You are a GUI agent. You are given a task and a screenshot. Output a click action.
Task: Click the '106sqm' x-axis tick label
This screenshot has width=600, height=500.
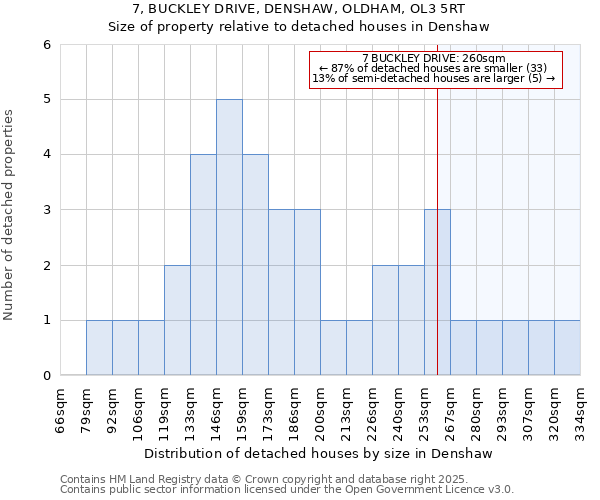click(x=138, y=414)
